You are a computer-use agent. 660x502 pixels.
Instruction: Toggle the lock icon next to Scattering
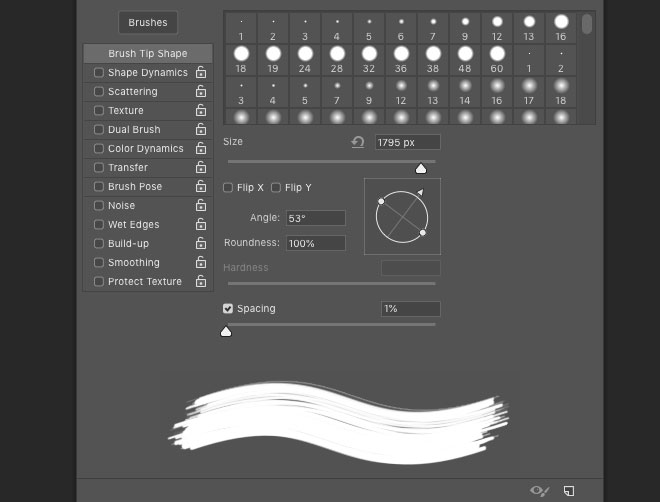coord(201,91)
